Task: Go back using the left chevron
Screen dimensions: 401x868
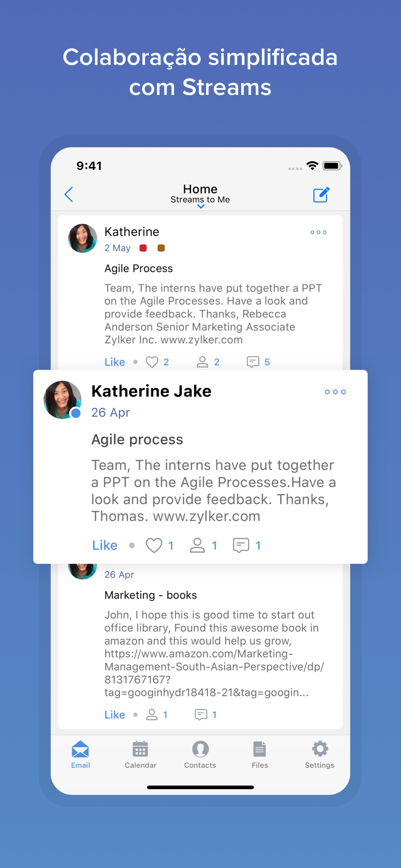Action: 69,194
